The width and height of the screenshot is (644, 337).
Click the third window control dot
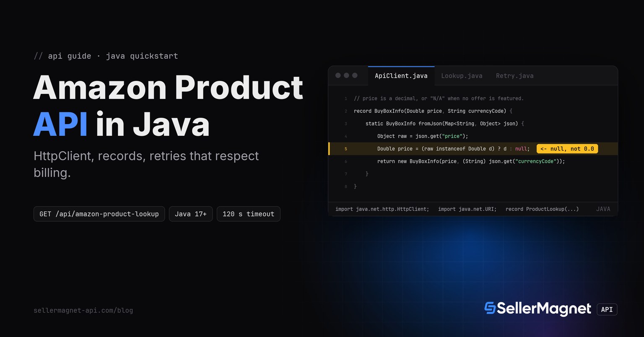pos(355,75)
